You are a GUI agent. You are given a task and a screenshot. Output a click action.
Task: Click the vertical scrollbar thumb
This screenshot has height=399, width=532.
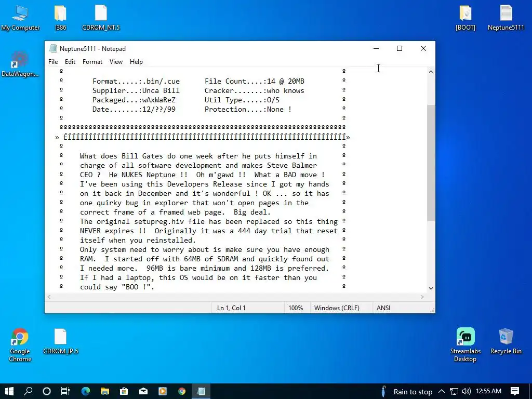click(431, 163)
